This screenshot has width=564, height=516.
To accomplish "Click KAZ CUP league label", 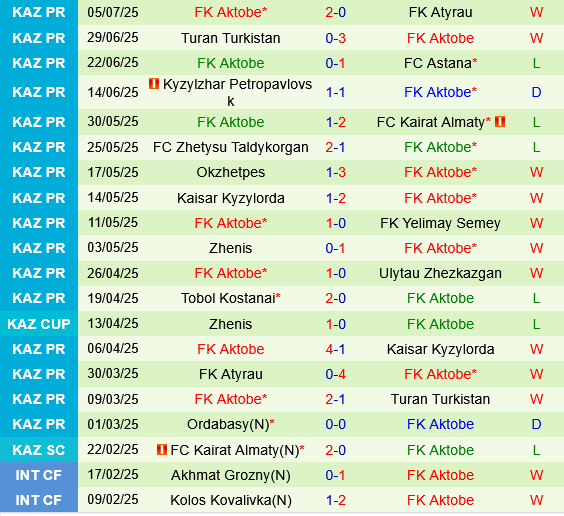I will pyautogui.click(x=39, y=324).
